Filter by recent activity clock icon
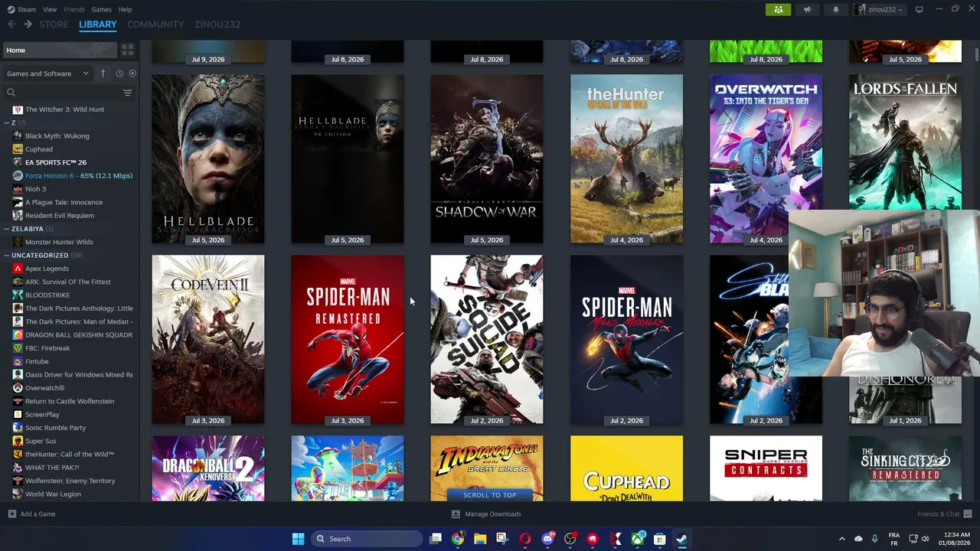The width and height of the screenshot is (980, 551). tap(119, 73)
